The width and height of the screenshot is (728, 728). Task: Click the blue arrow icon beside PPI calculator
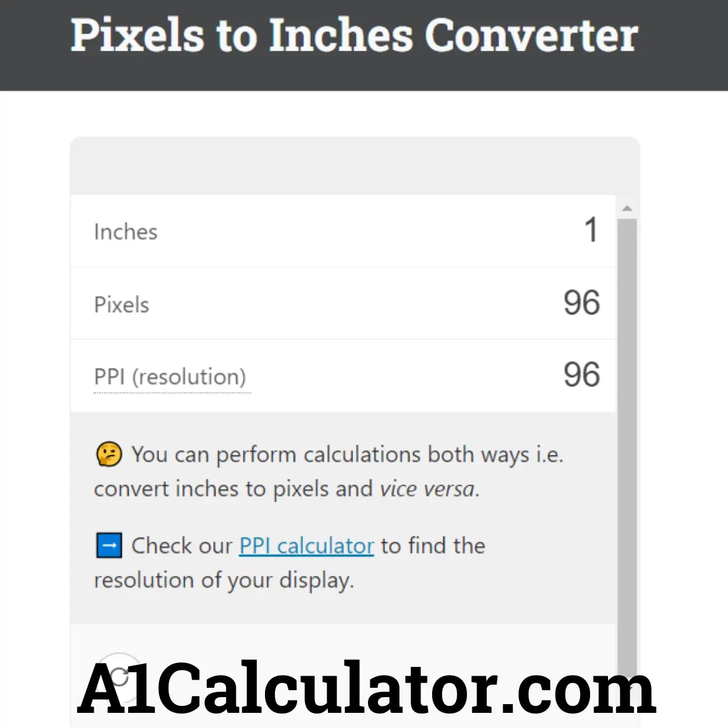[x=109, y=545]
